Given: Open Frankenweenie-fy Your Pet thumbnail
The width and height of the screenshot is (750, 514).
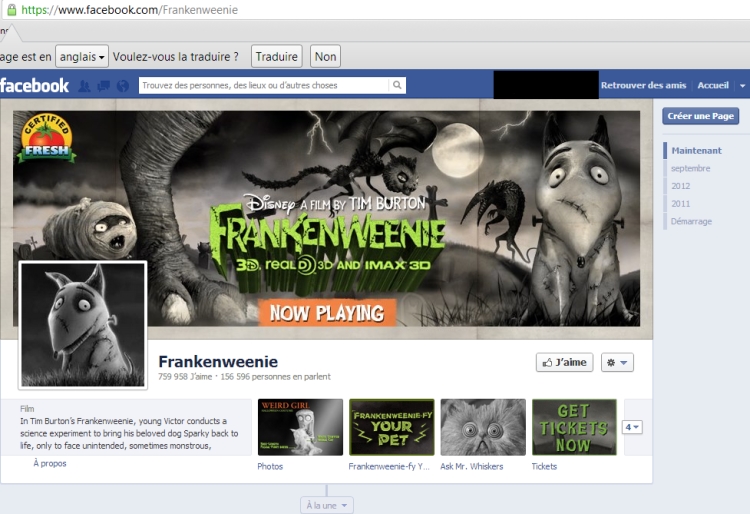Looking at the screenshot, I should 392,427.
